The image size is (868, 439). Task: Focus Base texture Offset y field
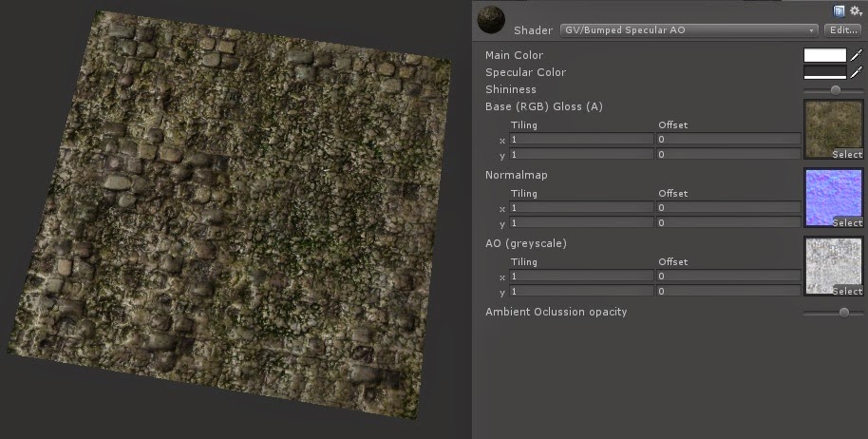coord(728,154)
